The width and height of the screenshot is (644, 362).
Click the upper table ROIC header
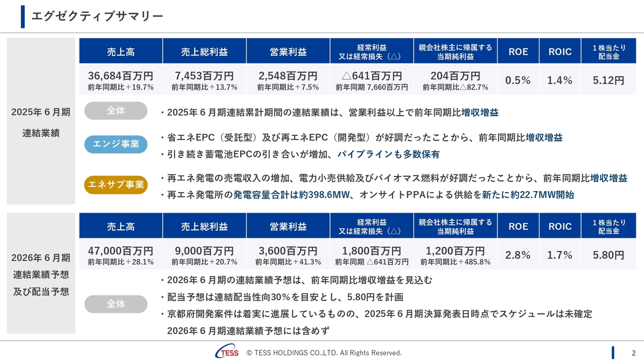[x=560, y=51]
